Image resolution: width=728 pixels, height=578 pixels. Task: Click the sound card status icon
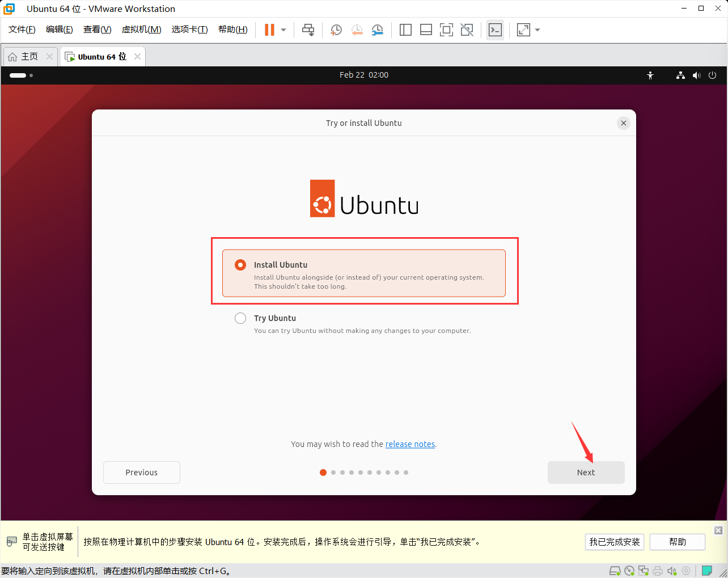(x=672, y=571)
